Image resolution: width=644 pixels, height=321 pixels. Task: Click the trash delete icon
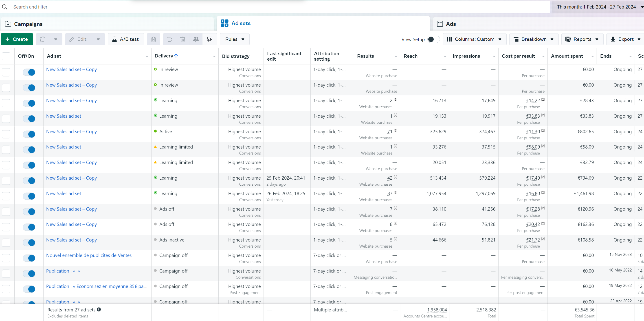click(x=183, y=39)
